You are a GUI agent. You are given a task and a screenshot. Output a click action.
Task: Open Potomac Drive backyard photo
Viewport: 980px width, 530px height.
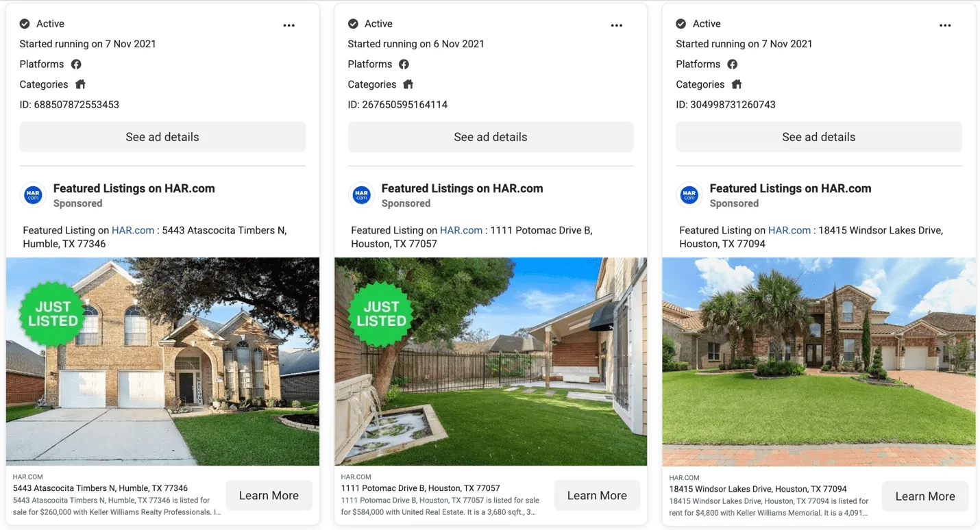(x=491, y=362)
